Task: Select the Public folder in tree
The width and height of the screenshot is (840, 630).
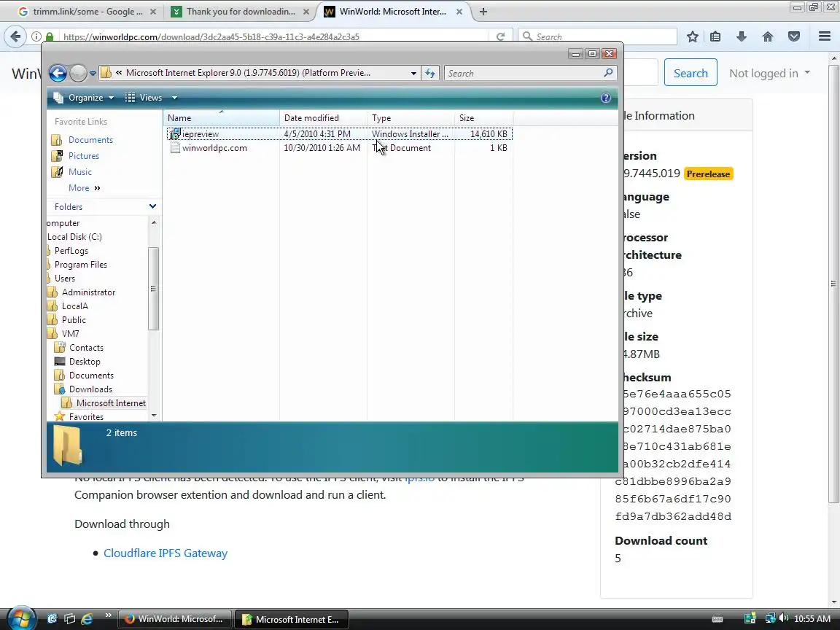Action: click(74, 320)
